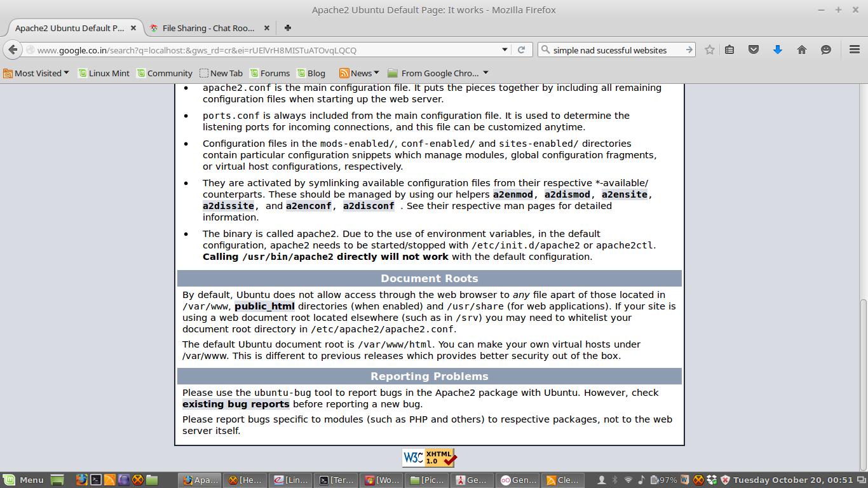Expand the URL bar history dropdown

tap(505, 50)
